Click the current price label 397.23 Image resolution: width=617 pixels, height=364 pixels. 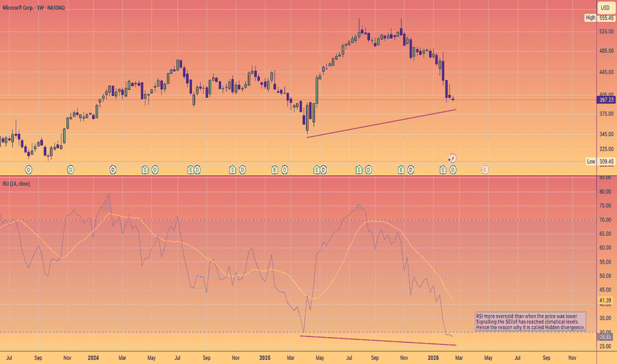tap(606, 100)
